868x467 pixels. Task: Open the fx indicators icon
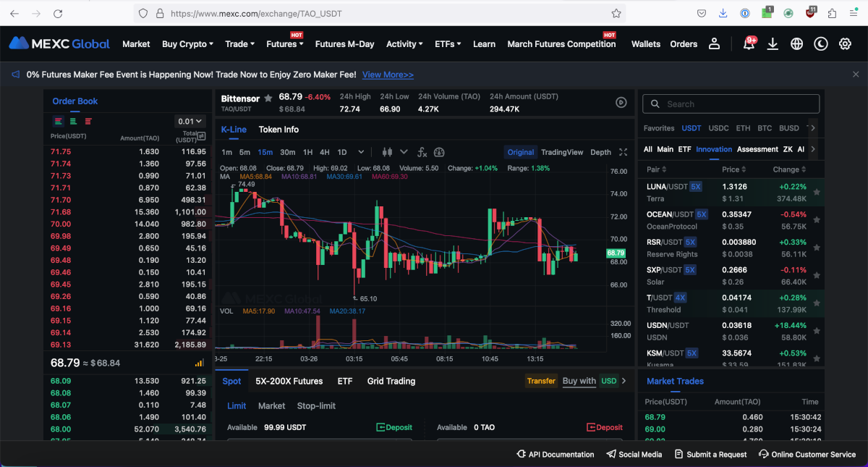pyautogui.click(x=422, y=152)
